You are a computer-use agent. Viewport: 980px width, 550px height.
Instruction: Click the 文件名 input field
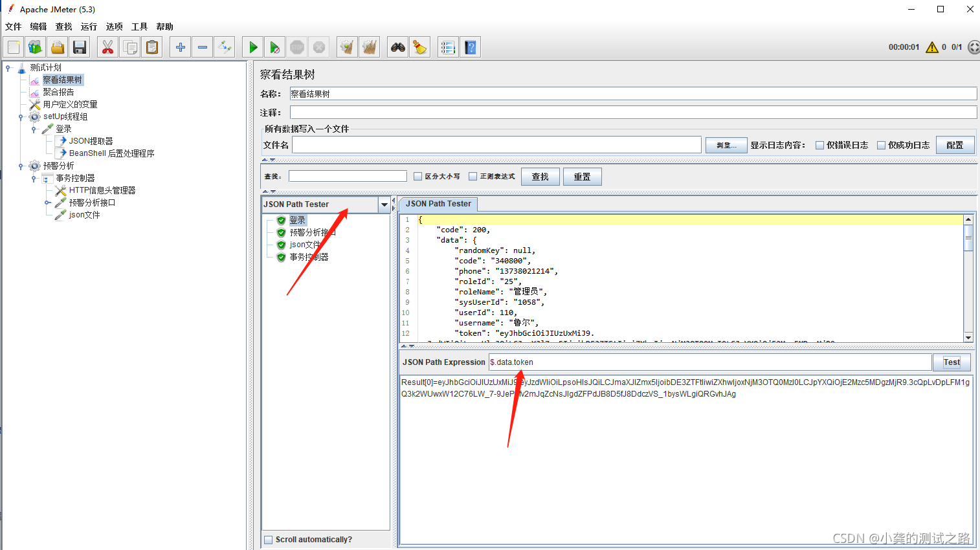click(496, 145)
